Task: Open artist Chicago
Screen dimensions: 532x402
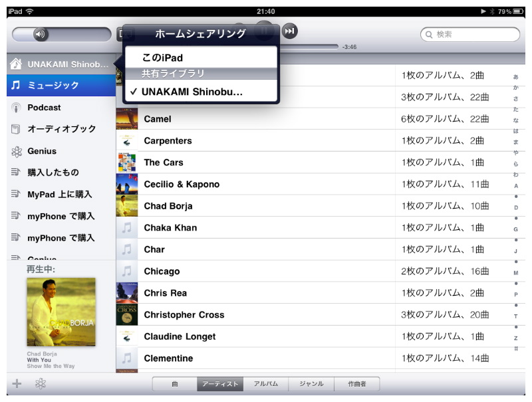Action: click(321, 271)
